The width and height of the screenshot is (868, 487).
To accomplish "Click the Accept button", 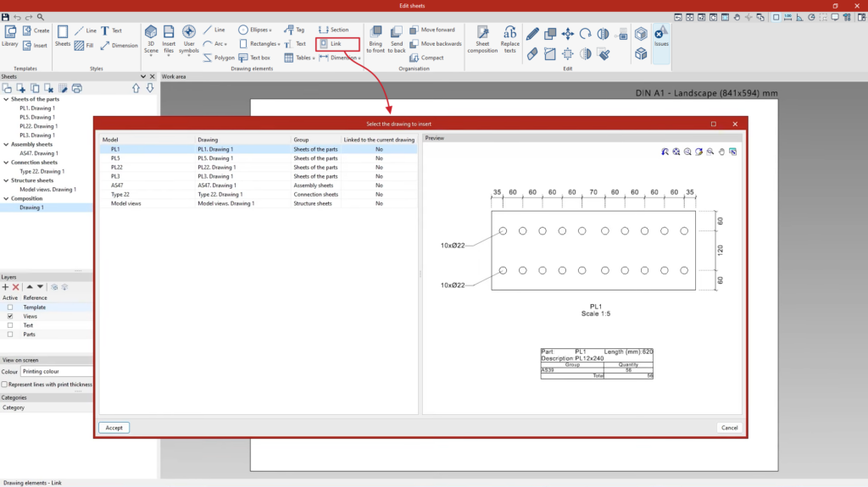I will pyautogui.click(x=114, y=428).
